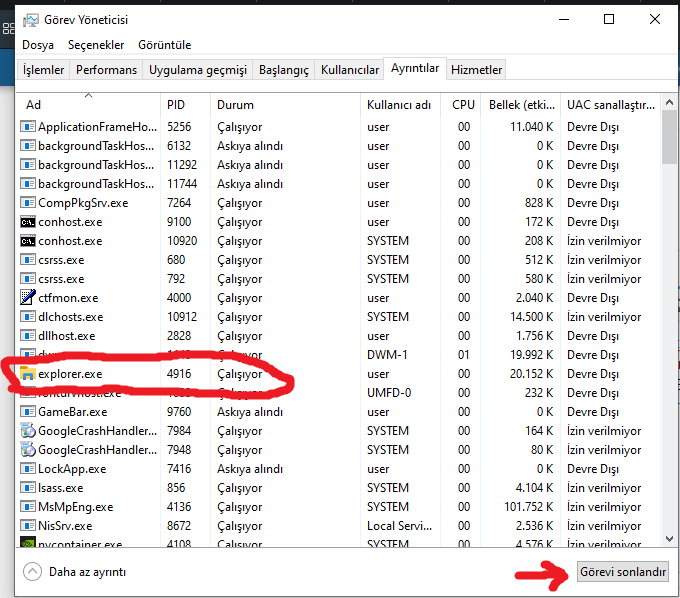
Task: Open the Dosya menu
Action: click(38, 45)
